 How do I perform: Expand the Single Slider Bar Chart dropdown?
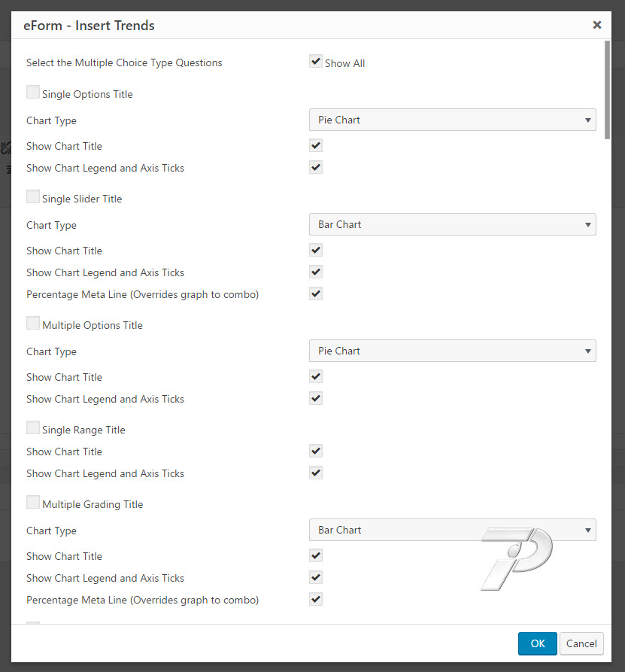point(452,224)
